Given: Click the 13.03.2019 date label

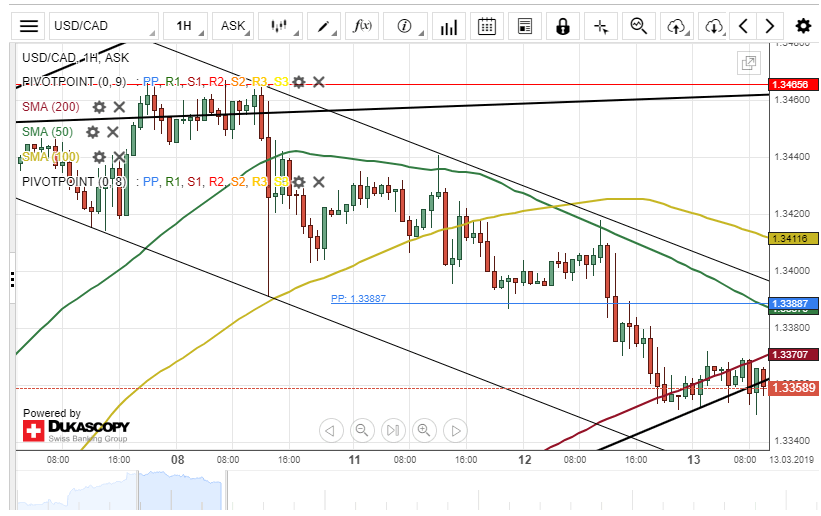Looking at the screenshot, I should [x=791, y=459].
